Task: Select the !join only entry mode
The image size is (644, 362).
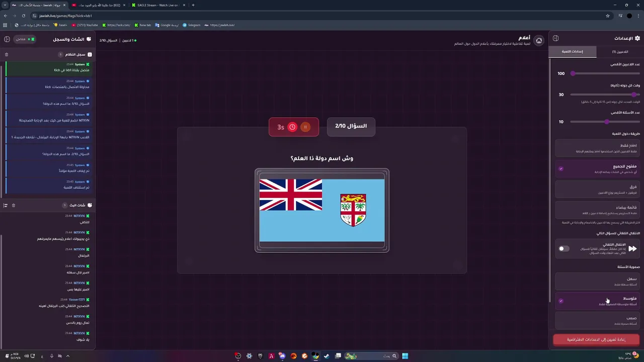Action: [598, 148]
